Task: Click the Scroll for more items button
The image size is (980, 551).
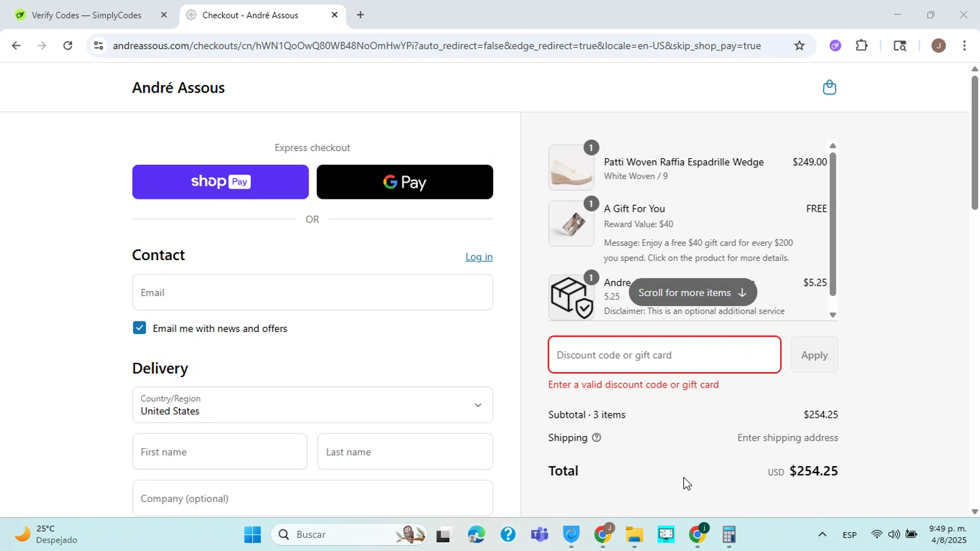Action: [x=693, y=292]
